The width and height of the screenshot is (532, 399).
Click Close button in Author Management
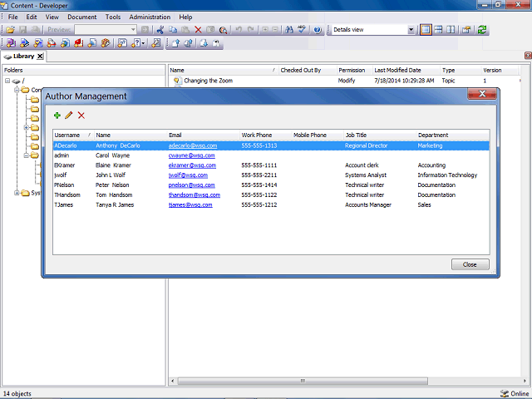tap(470, 264)
